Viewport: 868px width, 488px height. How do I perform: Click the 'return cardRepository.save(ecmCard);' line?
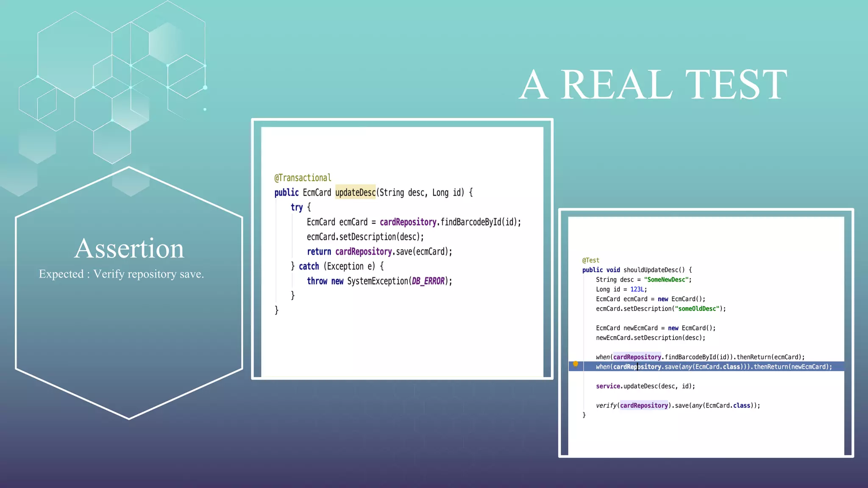click(379, 252)
